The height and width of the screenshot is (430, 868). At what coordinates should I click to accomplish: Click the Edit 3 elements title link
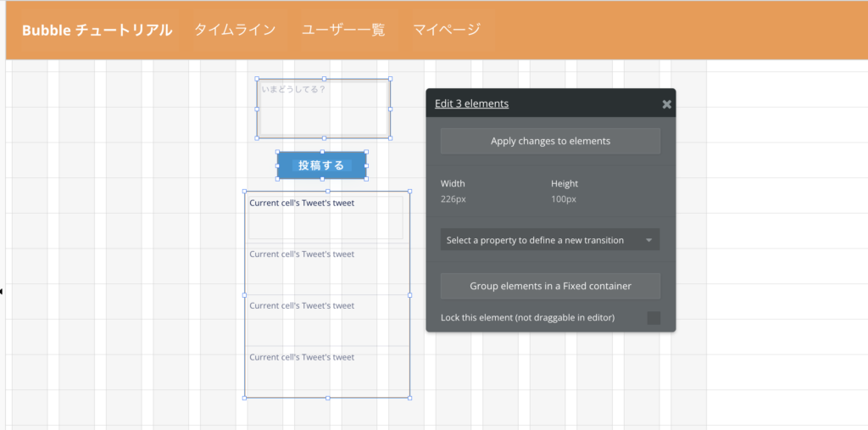(x=471, y=103)
